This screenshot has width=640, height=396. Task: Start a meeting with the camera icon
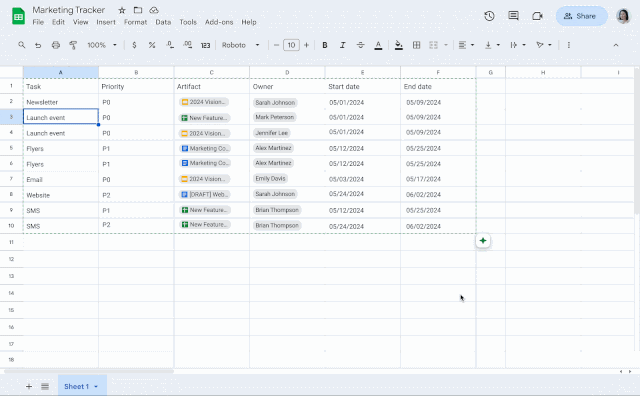(537, 16)
